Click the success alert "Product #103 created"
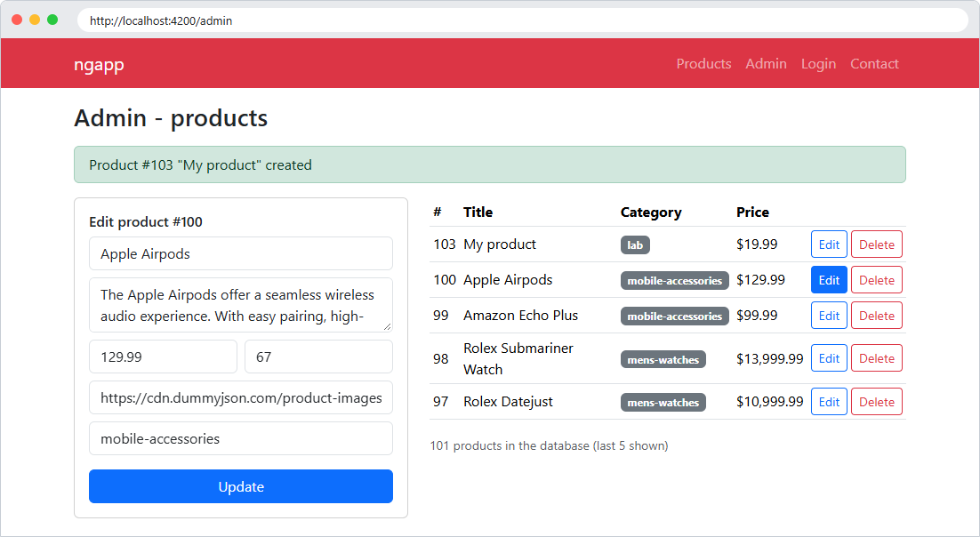The image size is (980, 537). [x=490, y=164]
